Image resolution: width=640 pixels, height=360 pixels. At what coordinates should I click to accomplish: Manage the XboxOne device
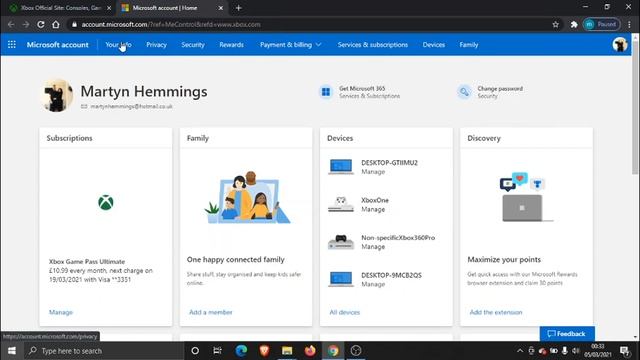point(373,209)
